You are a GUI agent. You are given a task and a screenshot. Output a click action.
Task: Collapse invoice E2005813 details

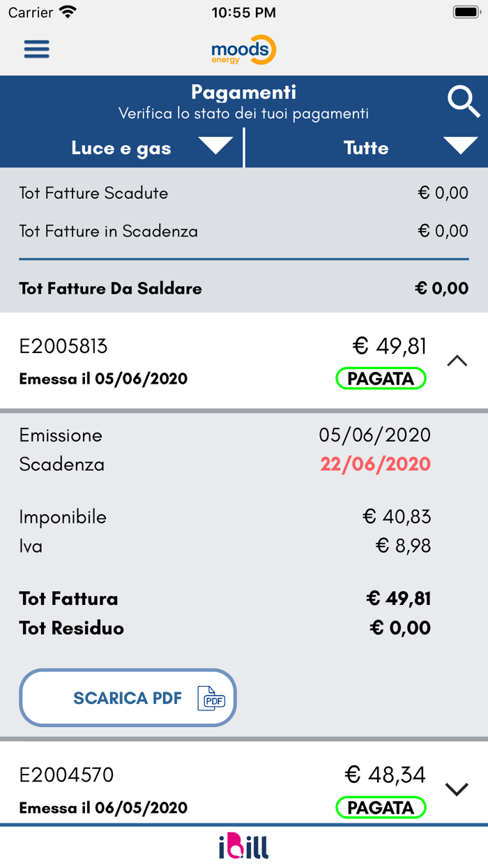[457, 361]
